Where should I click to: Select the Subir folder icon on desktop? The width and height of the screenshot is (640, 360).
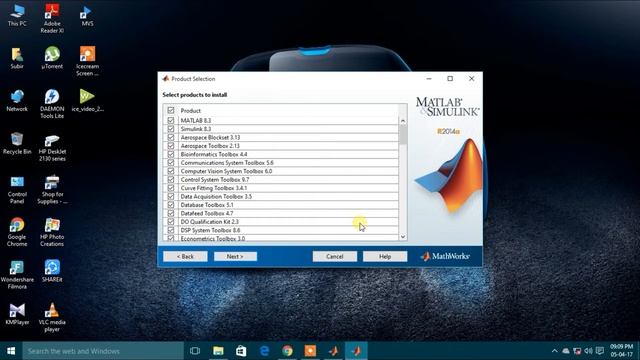click(x=17, y=58)
